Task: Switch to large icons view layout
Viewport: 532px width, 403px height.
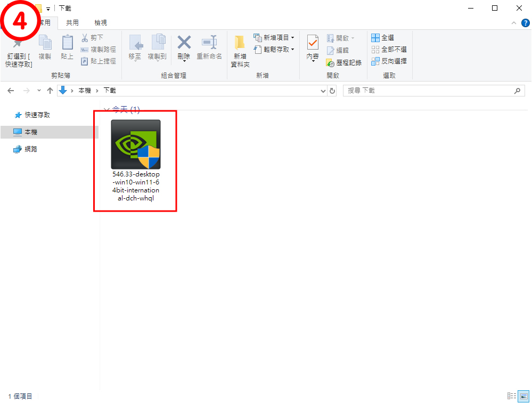Action: [x=523, y=396]
